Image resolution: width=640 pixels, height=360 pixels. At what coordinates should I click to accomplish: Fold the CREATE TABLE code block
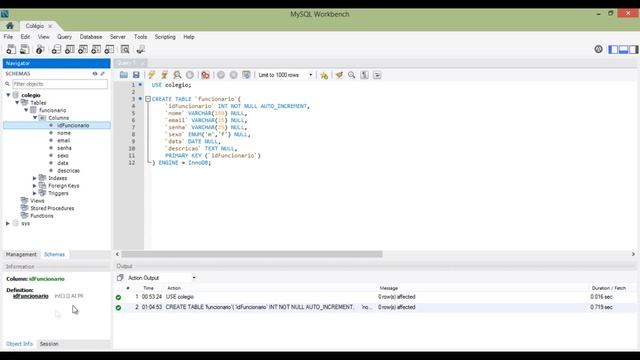[x=148, y=99]
